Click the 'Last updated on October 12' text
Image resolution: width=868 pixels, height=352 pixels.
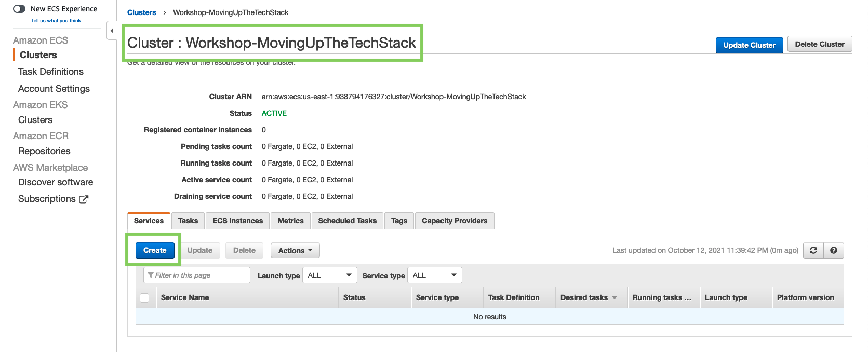pos(705,250)
